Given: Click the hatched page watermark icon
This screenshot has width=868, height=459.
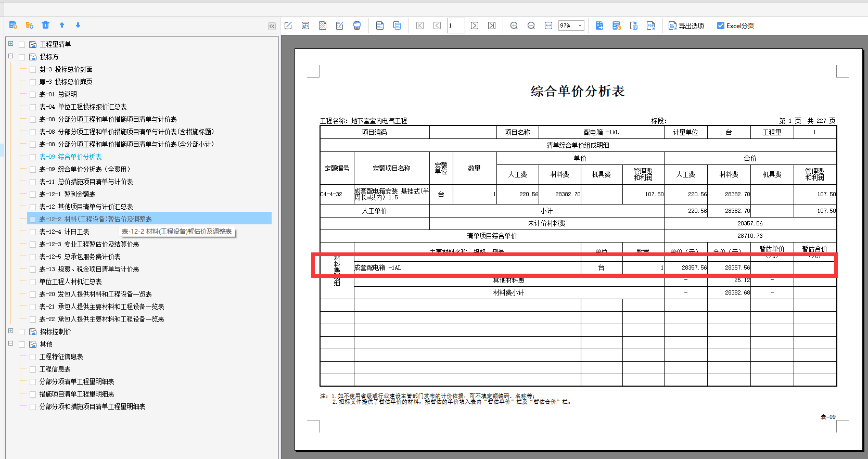Looking at the screenshot, I should (x=323, y=25).
